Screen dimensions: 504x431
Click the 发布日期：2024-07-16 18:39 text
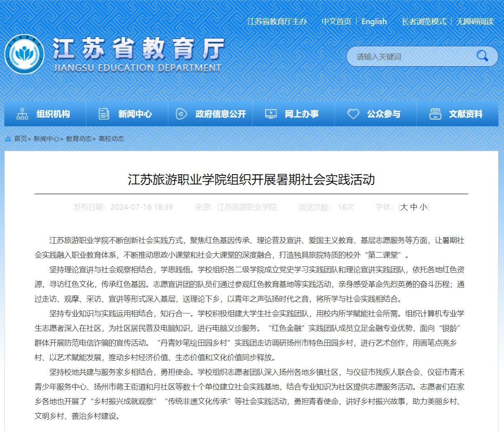(x=123, y=207)
